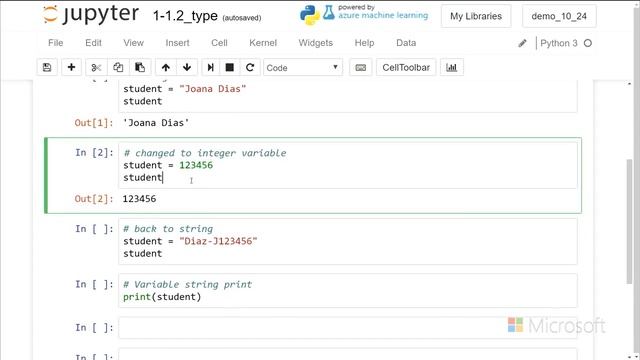Click the '# changed to integer variable' comment
Image resolution: width=640 pixels, height=360 pixels.
(205, 153)
